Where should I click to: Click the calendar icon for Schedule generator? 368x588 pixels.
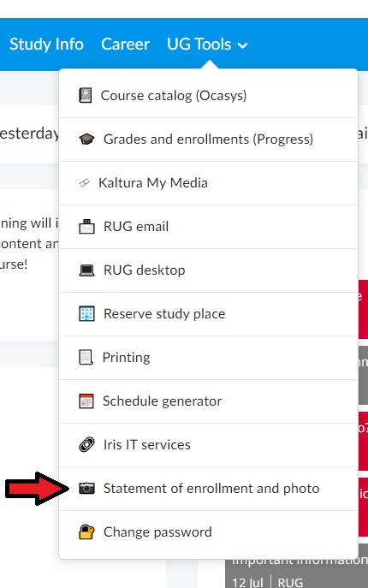click(86, 401)
